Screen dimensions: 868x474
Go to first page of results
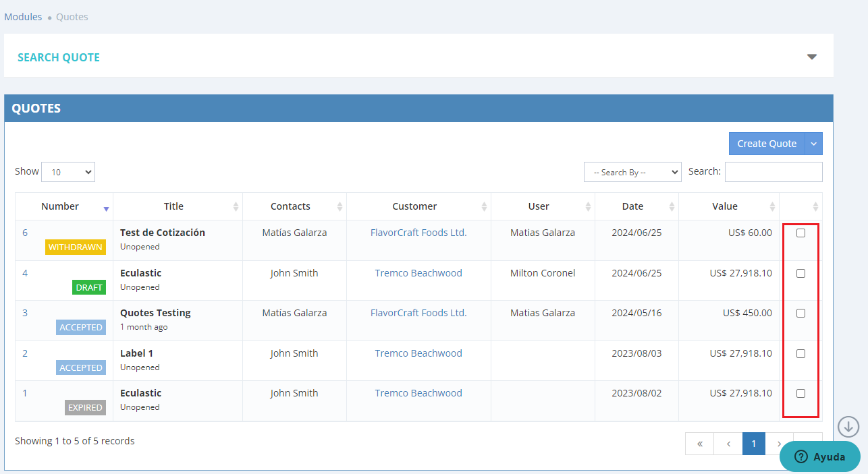point(699,444)
